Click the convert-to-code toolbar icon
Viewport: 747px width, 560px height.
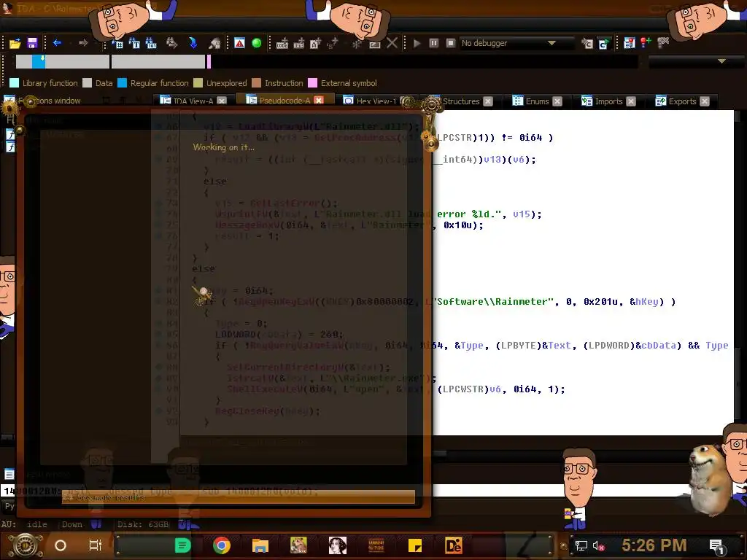282,44
